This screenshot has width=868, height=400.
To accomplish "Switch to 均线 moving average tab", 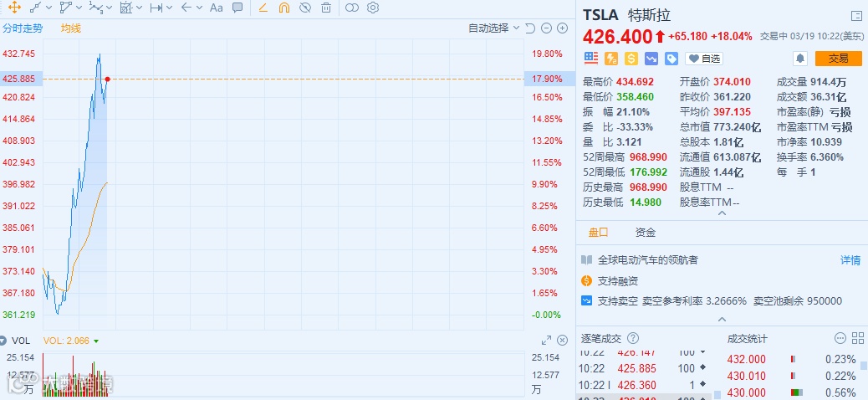I will [x=71, y=28].
